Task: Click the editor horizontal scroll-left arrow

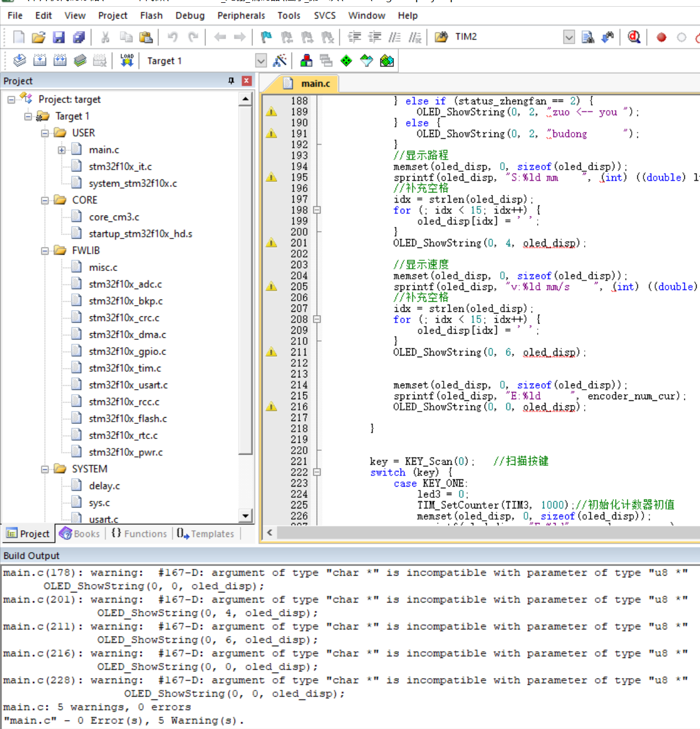Action: pos(270,532)
